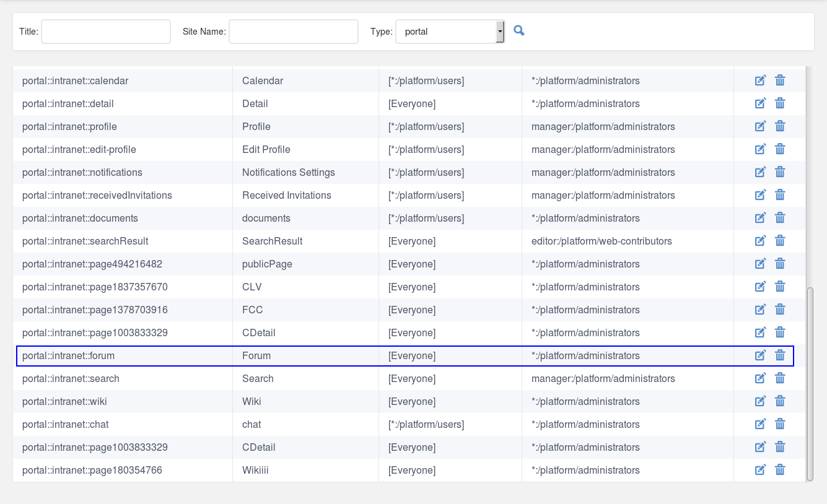827x504 pixels.
Task: Delete the CLV page row
Action: tap(780, 287)
